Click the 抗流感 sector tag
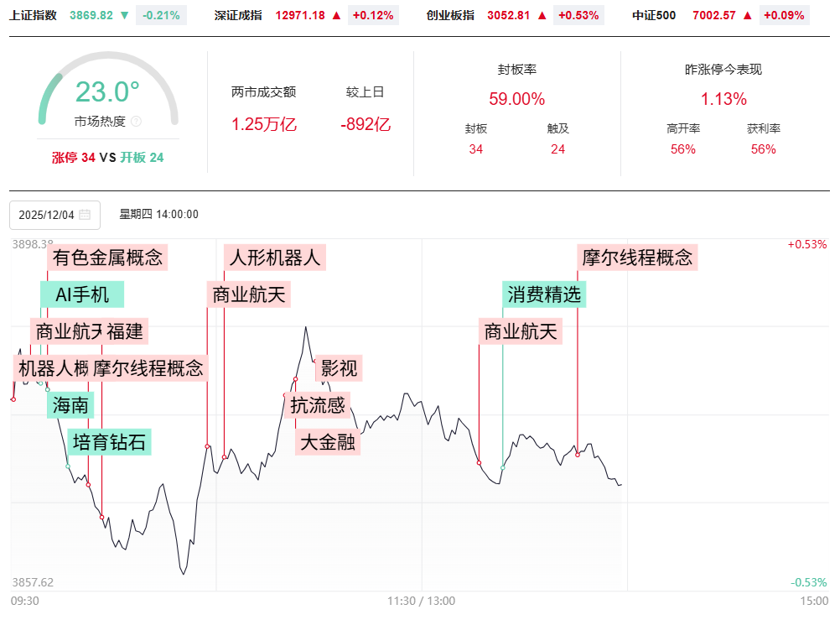The width and height of the screenshot is (840, 620). click(x=318, y=405)
